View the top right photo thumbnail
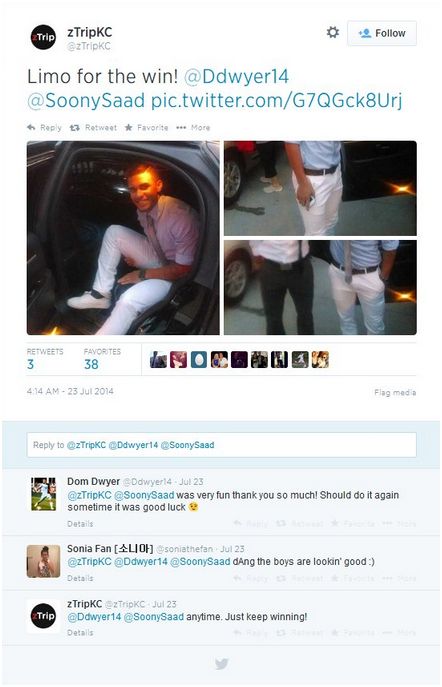 coord(320,188)
